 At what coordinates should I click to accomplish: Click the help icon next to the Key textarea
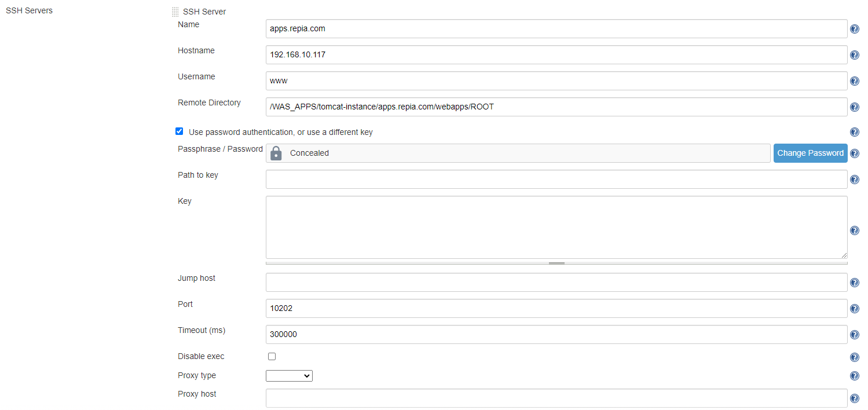[854, 230]
